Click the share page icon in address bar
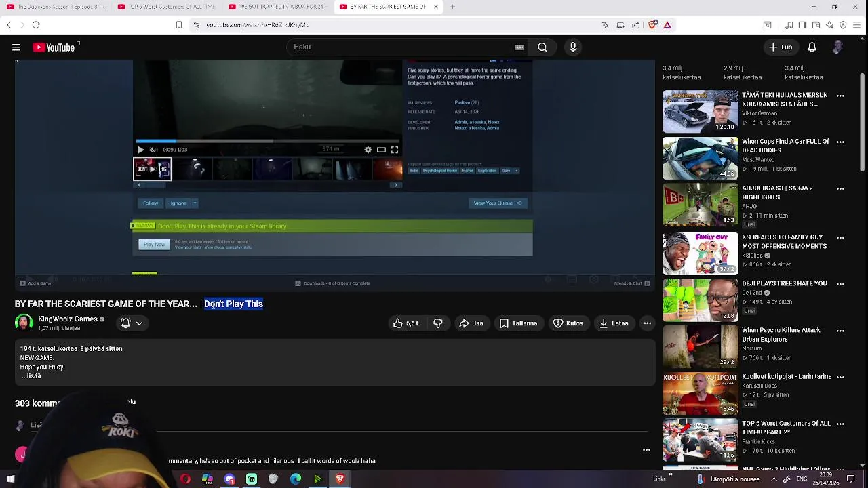 click(635, 25)
